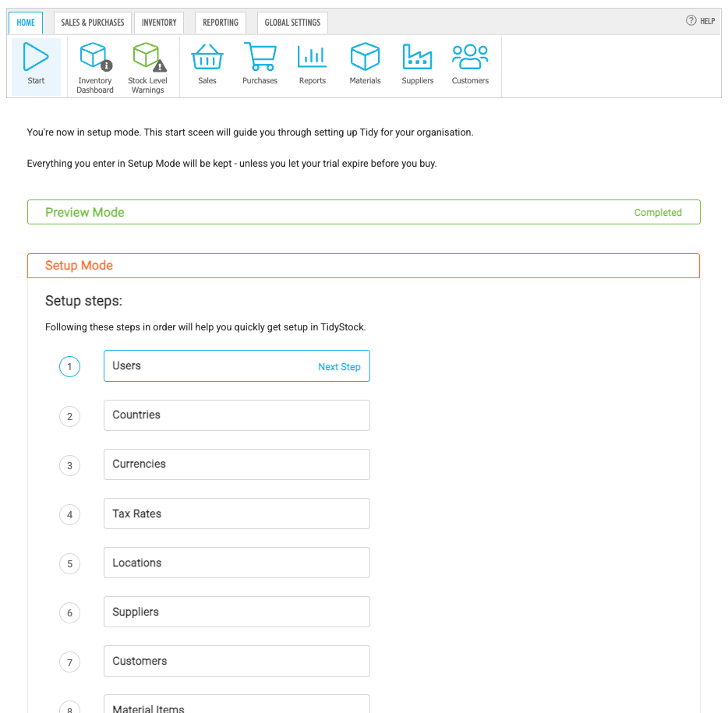Click the Completed status label

pos(658,213)
